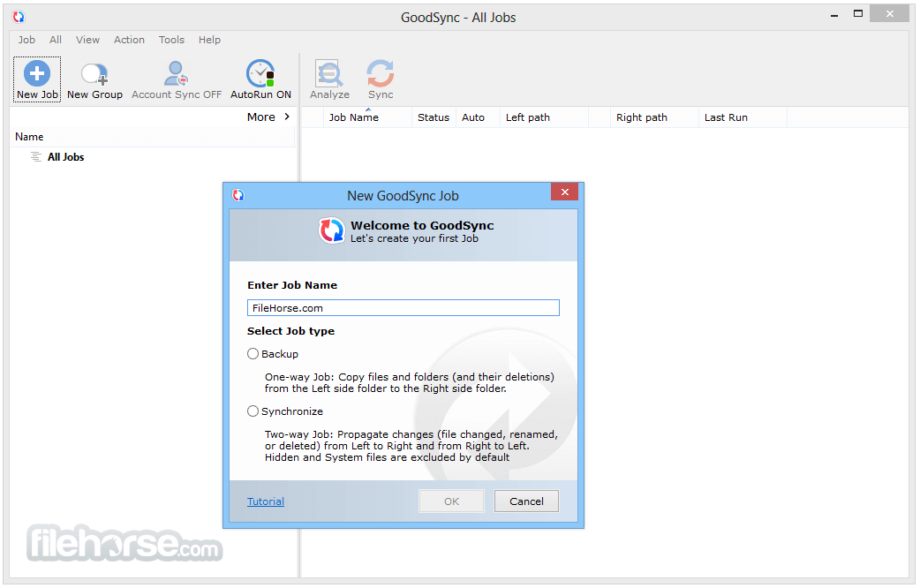Click the Analyze magnifier icon
Screen dimensions: 920x588
(x=329, y=74)
